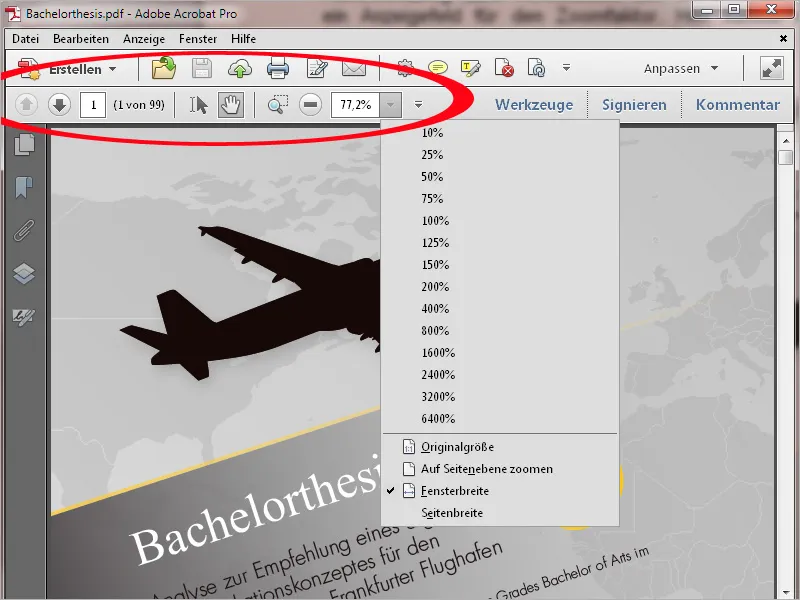Click the settings gear icon in toolbar
Screen dimensions: 800x600
(405, 68)
